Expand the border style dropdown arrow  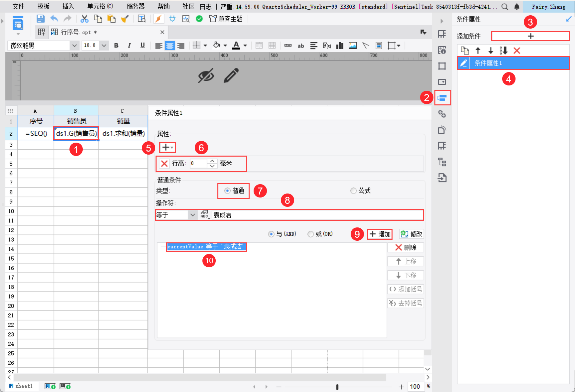[205, 46]
